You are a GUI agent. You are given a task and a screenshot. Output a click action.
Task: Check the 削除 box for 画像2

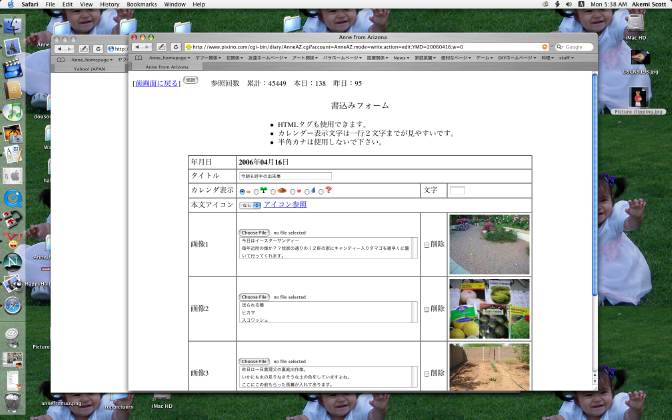click(426, 309)
